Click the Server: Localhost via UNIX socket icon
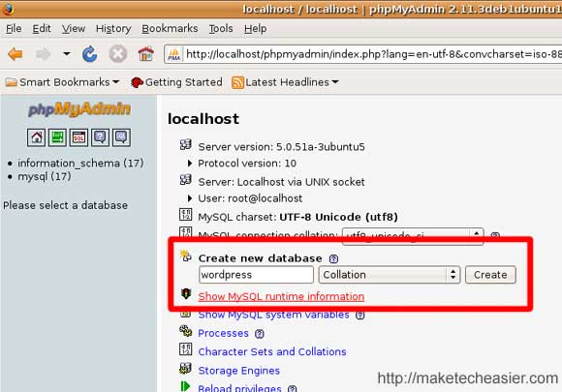The width and height of the screenshot is (562, 392). click(186, 180)
